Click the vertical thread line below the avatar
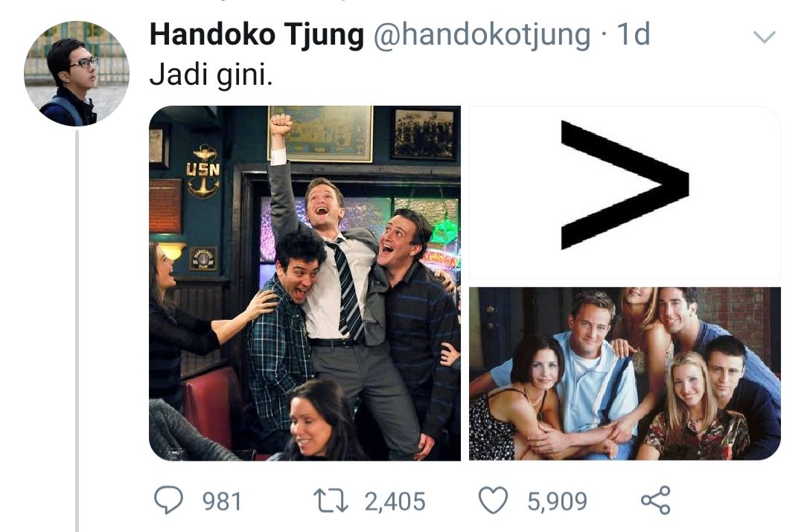The image size is (804, 532). [77, 331]
